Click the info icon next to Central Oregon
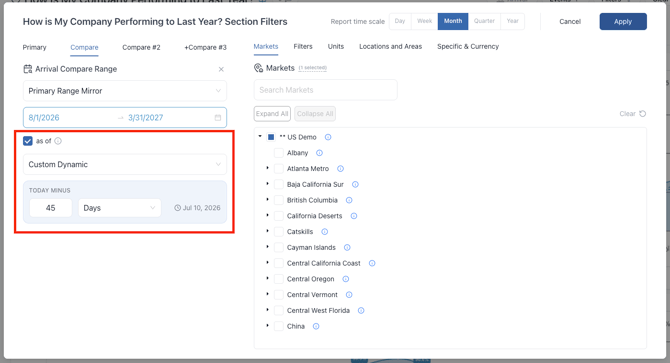The height and width of the screenshot is (363, 670). coord(346,279)
